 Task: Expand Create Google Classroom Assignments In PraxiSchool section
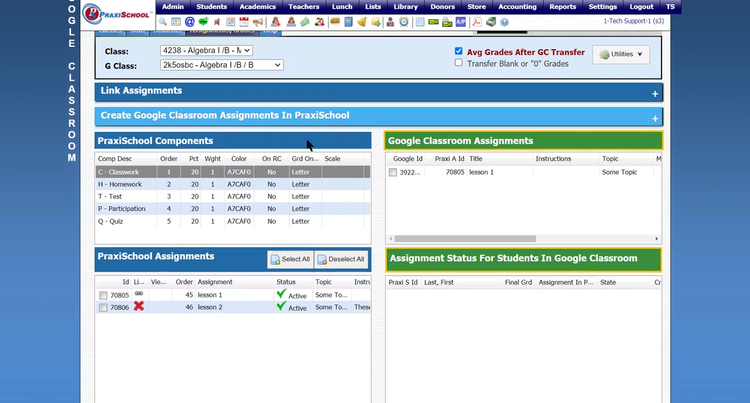pos(655,119)
